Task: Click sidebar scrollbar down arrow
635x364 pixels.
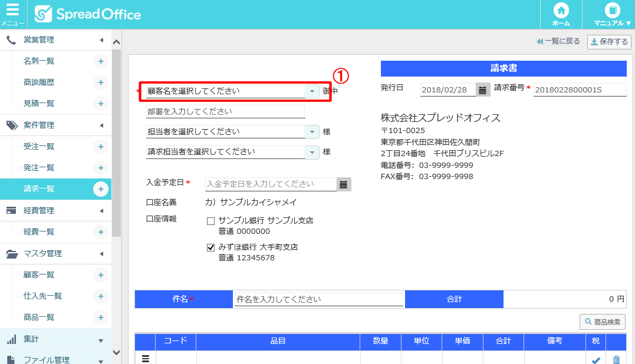Action: pos(117,352)
